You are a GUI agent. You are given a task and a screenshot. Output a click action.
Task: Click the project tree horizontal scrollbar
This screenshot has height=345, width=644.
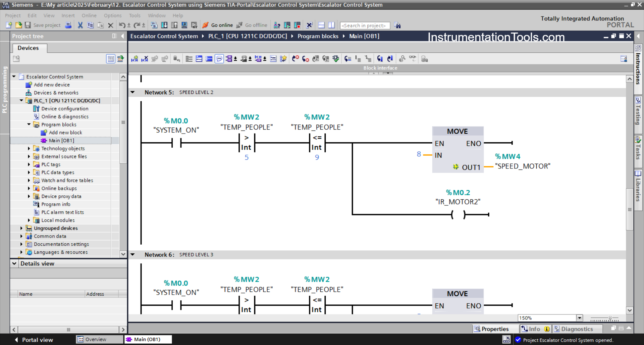[68, 330]
